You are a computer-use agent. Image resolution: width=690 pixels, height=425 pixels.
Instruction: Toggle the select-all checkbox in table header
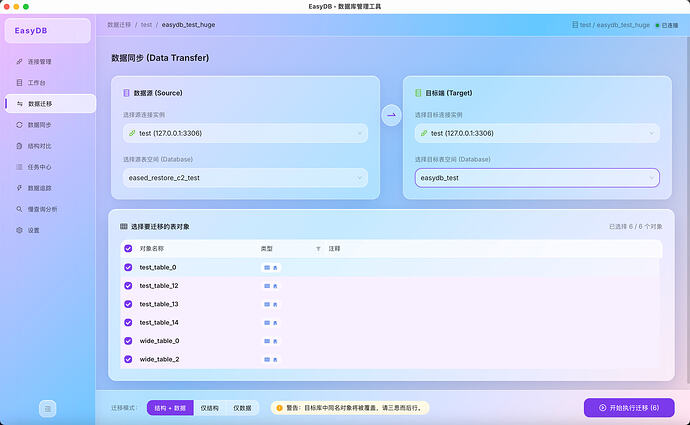128,249
